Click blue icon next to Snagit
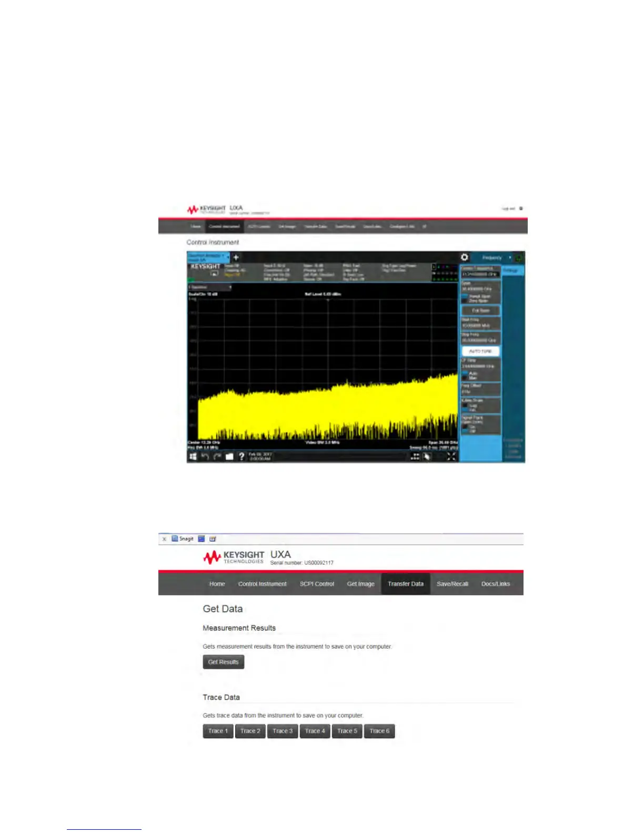Image resolution: width=644 pixels, height=834 pixels. [201, 539]
